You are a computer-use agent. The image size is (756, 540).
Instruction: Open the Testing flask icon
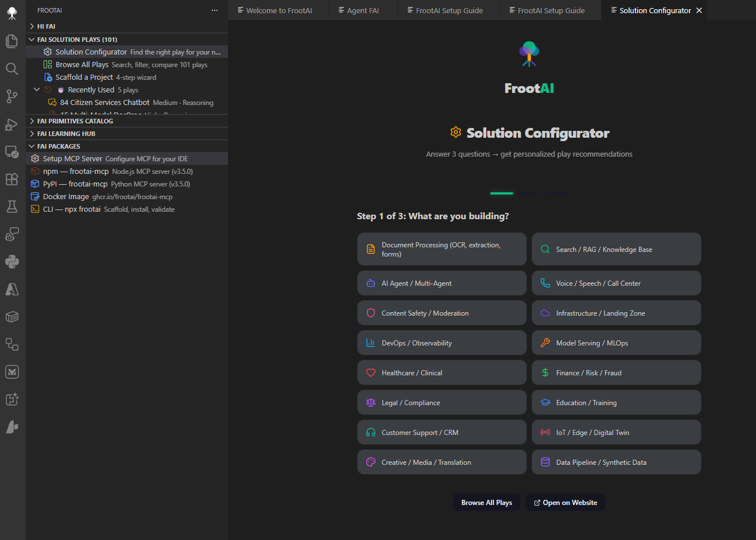[x=12, y=207]
